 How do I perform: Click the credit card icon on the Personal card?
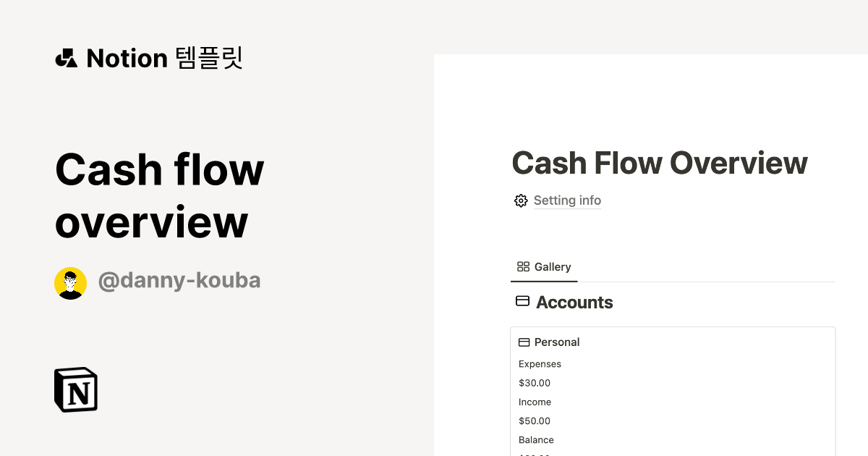(x=523, y=342)
